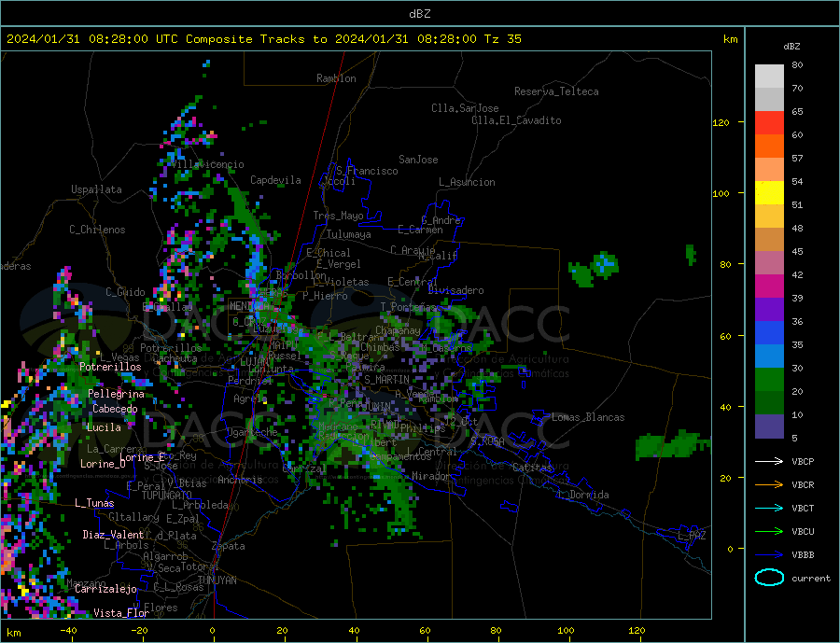
Task: Click the Cabecedo label
Action: point(115,409)
